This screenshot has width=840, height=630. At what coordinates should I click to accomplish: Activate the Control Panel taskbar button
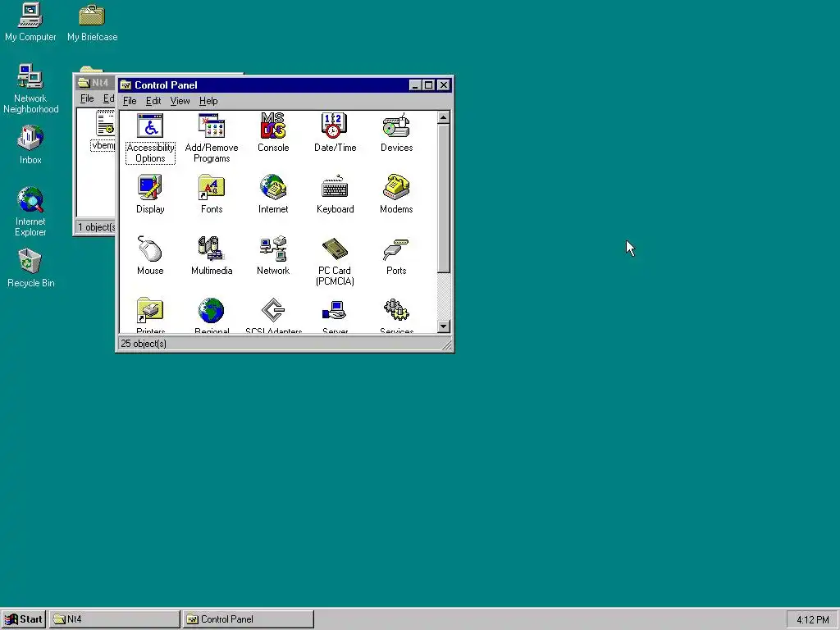pos(248,619)
